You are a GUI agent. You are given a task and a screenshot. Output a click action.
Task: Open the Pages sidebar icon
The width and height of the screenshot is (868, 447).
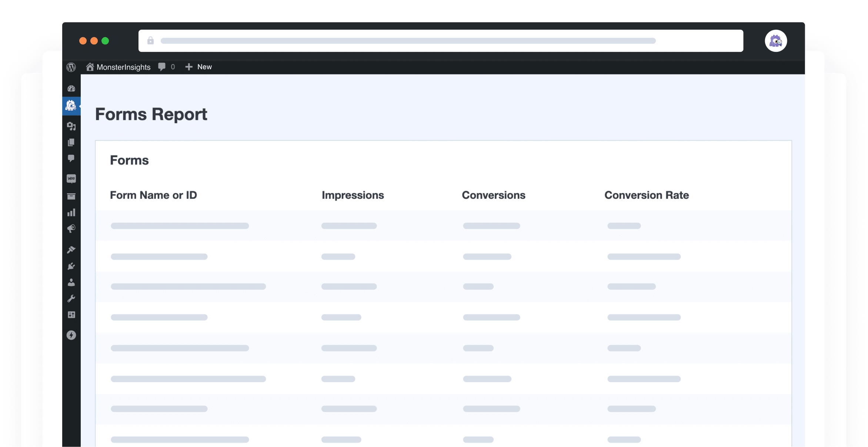pos(71,143)
